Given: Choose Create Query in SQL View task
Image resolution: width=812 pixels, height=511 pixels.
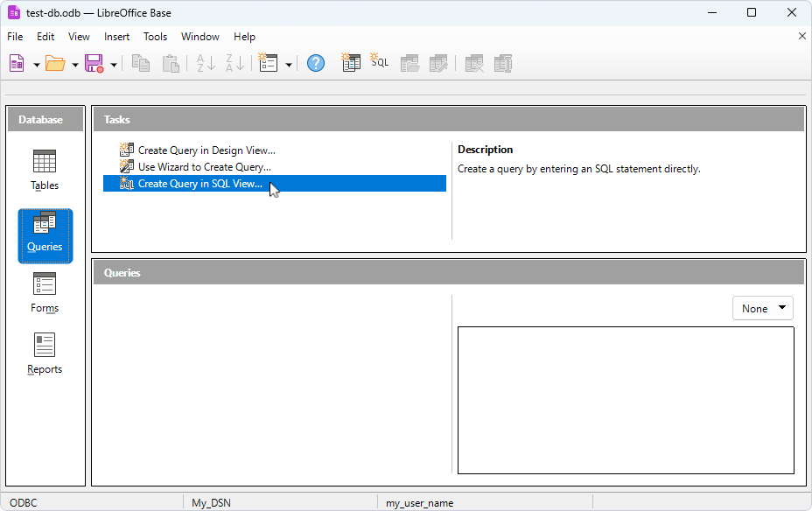Looking at the screenshot, I should coord(275,183).
